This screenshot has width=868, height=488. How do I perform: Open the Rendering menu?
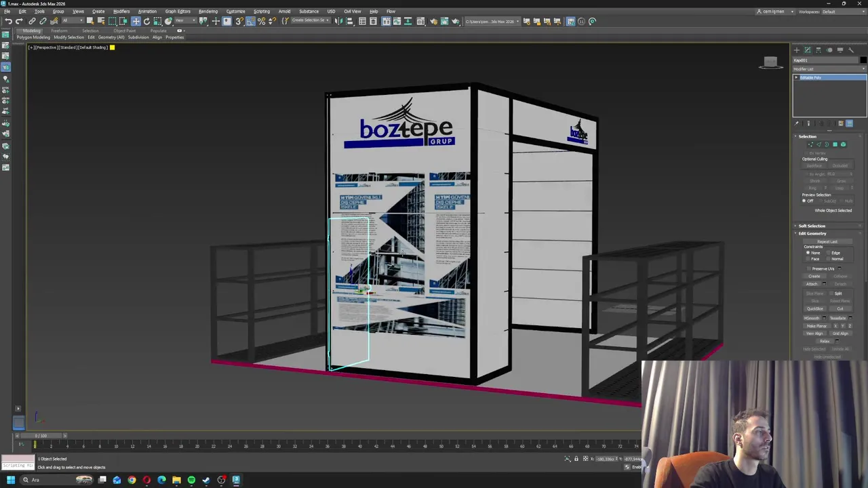(208, 12)
